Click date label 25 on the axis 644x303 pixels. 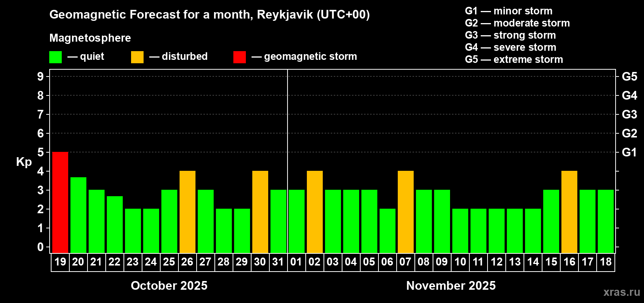click(169, 262)
